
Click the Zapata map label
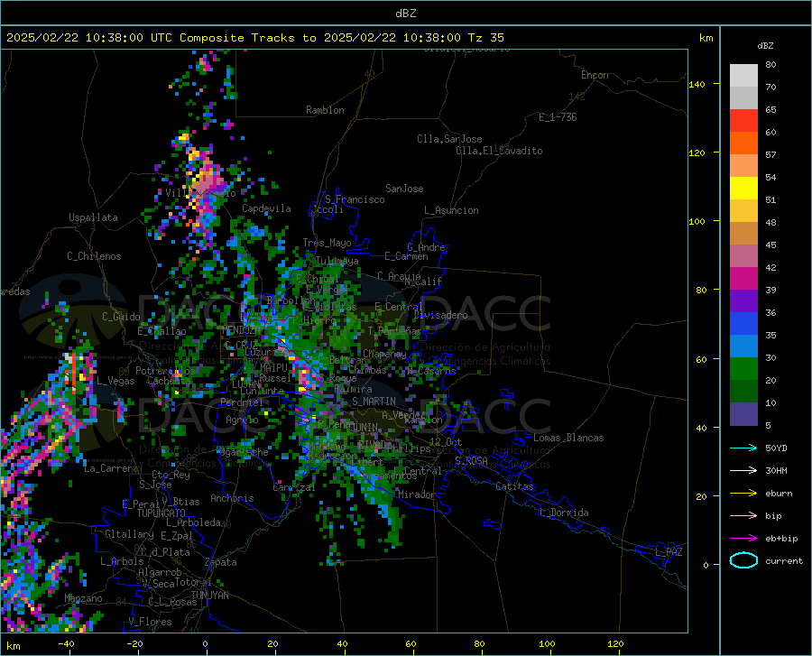[221, 562]
